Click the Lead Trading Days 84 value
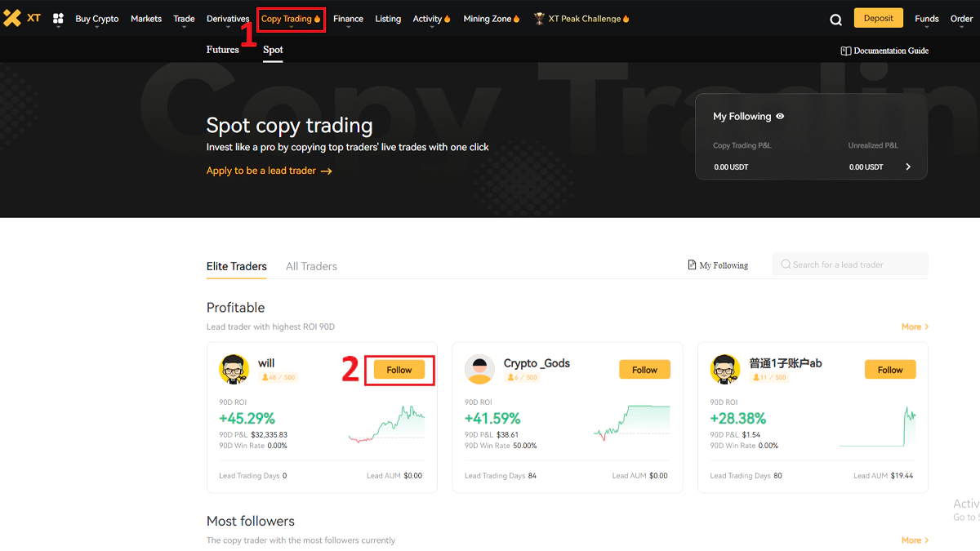Image resolution: width=980 pixels, height=551 pixels. (x=532, y=476)
